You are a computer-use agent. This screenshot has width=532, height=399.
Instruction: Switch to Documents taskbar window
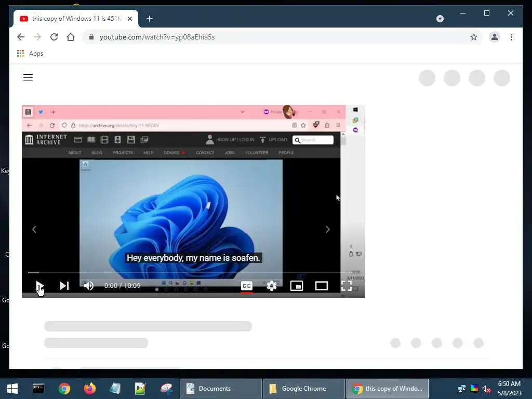tap(220, 389)
